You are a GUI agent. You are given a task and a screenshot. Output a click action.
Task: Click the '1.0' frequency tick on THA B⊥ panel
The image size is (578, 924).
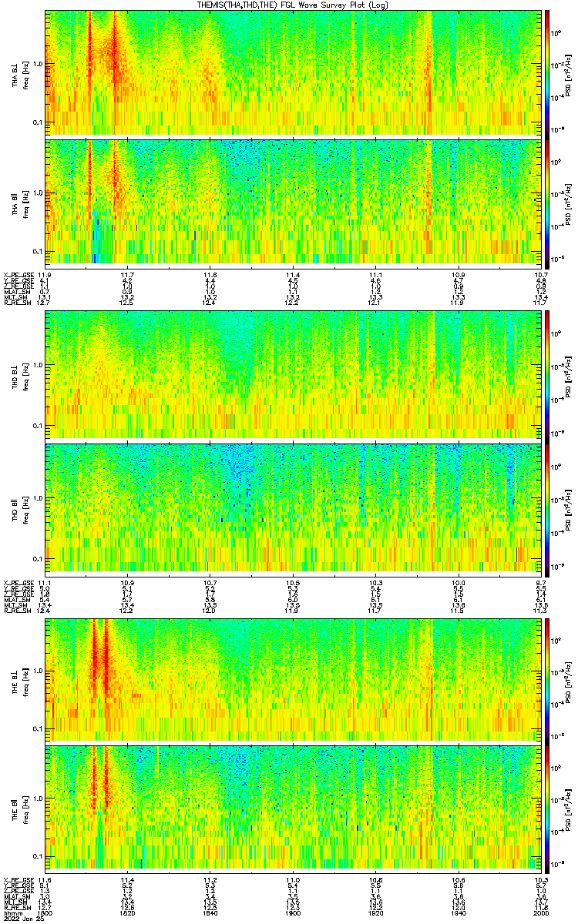point(37,63)
